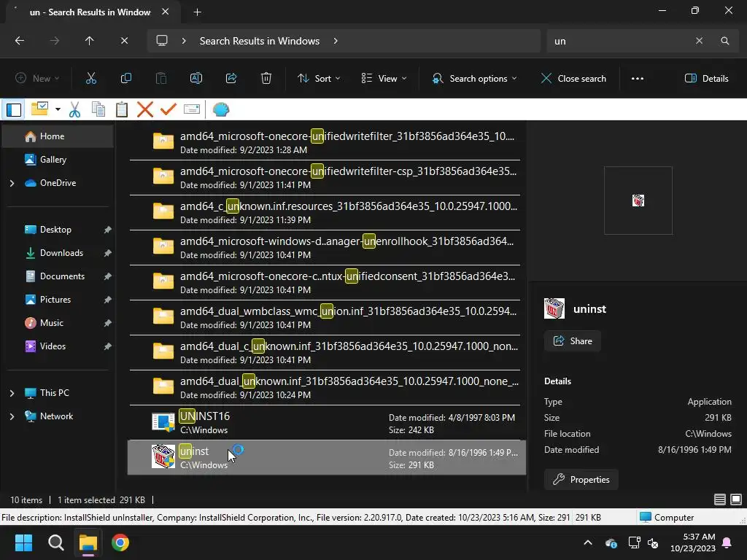Switch to details list view icon

coord(720,499)
